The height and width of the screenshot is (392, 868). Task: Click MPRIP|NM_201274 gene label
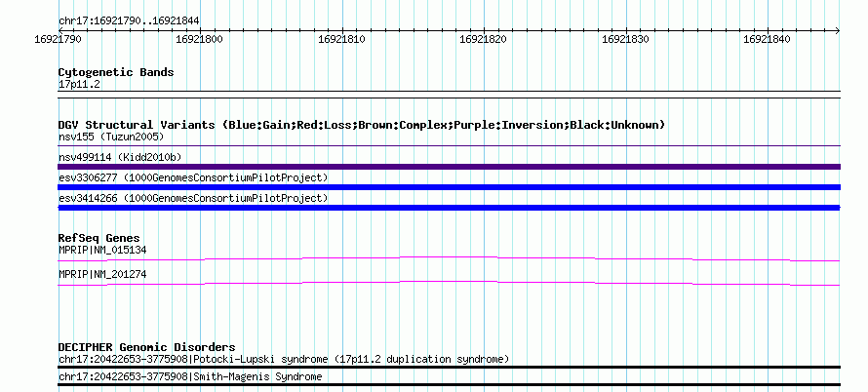(102, 274)
